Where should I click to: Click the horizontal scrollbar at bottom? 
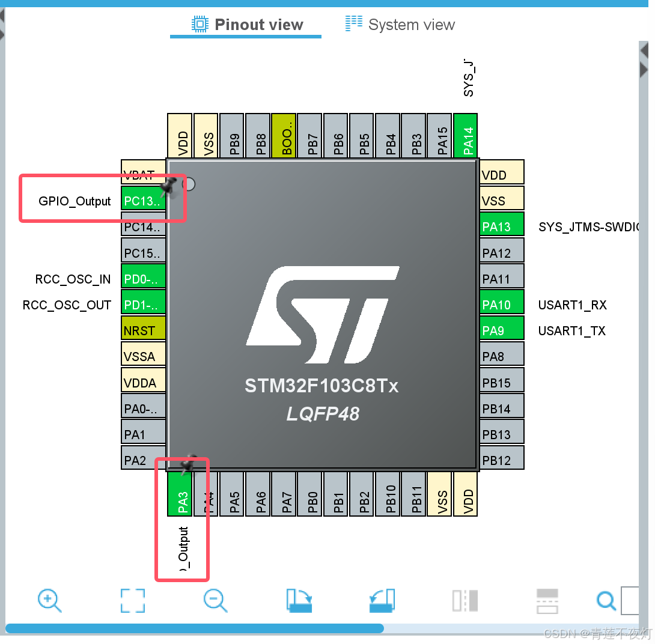tap(192, 628)
